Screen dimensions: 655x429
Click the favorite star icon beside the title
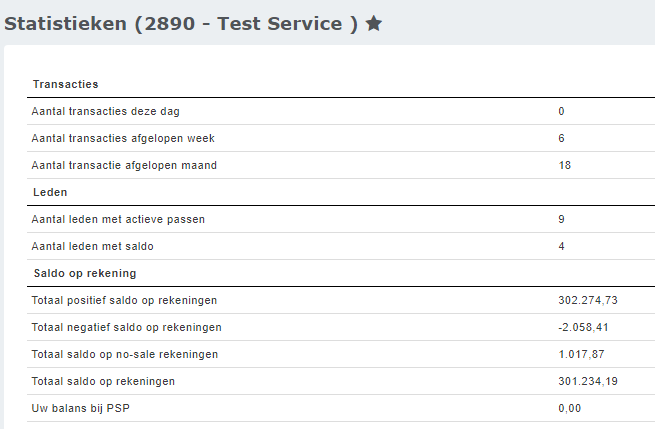tap(374, 23)
